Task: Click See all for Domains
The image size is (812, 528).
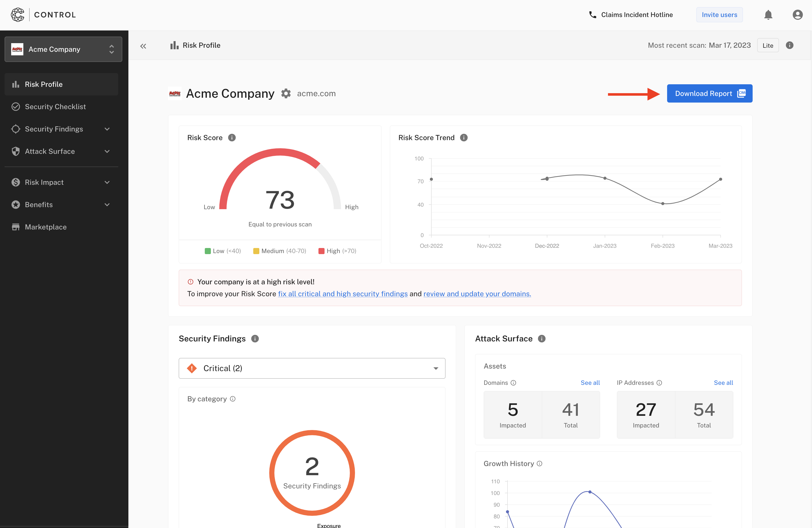Action: click(590, 383)
